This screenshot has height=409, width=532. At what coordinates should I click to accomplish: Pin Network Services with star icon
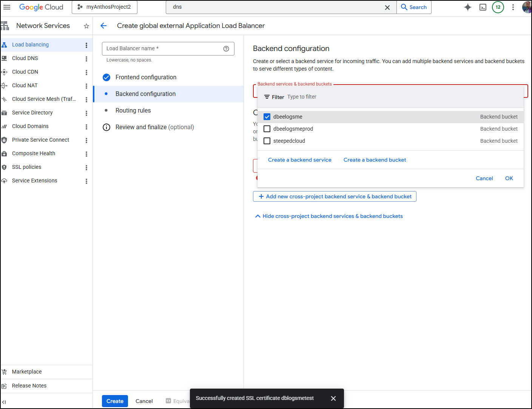point(86,26)
